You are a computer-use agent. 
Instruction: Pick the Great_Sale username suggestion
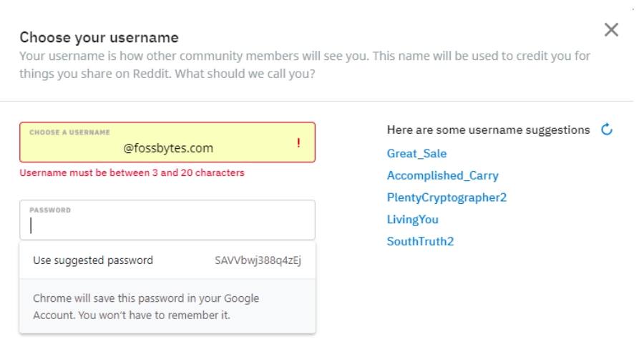[x=416, y=153]
